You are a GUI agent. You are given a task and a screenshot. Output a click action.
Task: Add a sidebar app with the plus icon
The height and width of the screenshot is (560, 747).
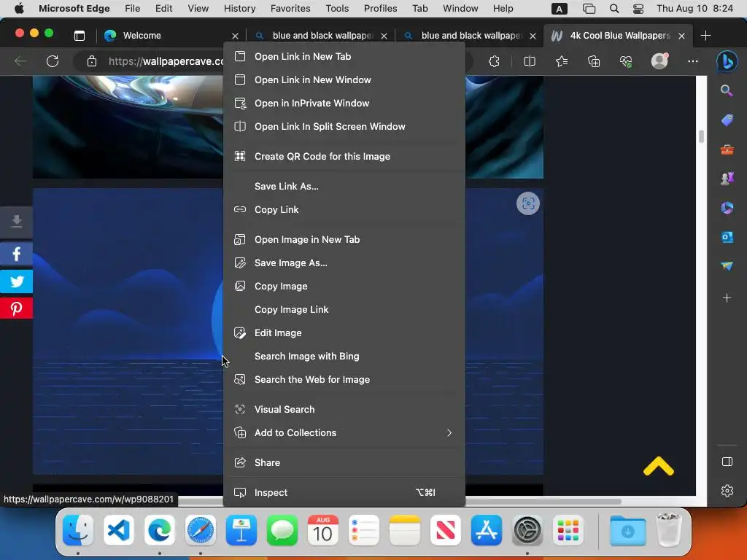(x=727, y=298)
